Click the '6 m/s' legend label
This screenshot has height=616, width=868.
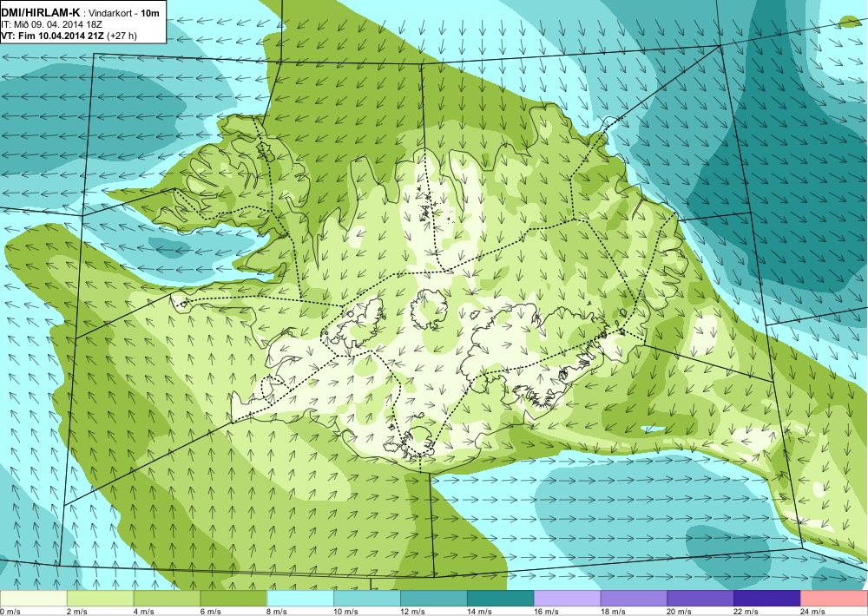(x=210, y=612)
